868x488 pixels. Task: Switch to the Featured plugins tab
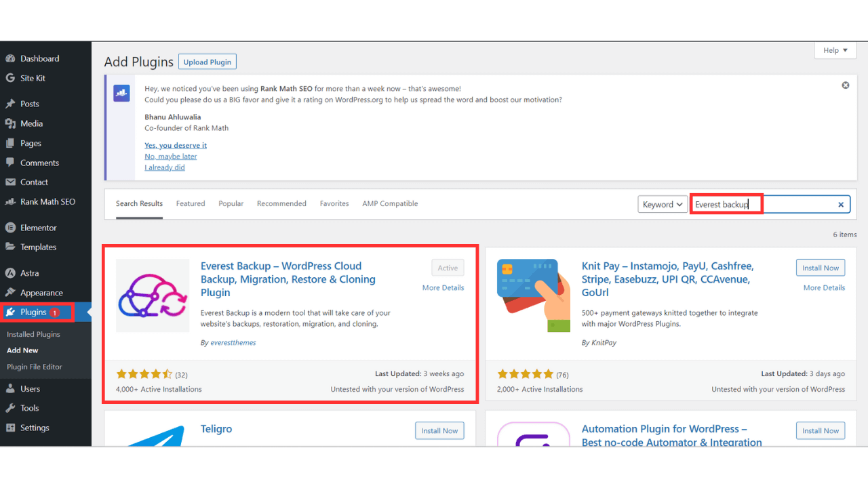pyautogui.click(x=191, y=203)
